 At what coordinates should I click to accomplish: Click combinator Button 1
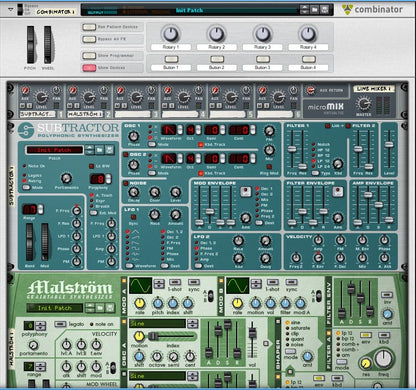171,59
